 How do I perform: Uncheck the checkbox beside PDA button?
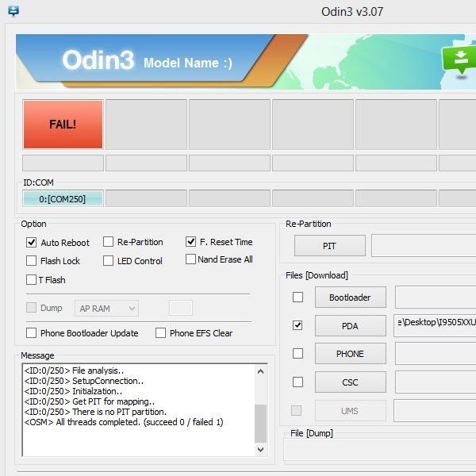[x=297, y=325]
